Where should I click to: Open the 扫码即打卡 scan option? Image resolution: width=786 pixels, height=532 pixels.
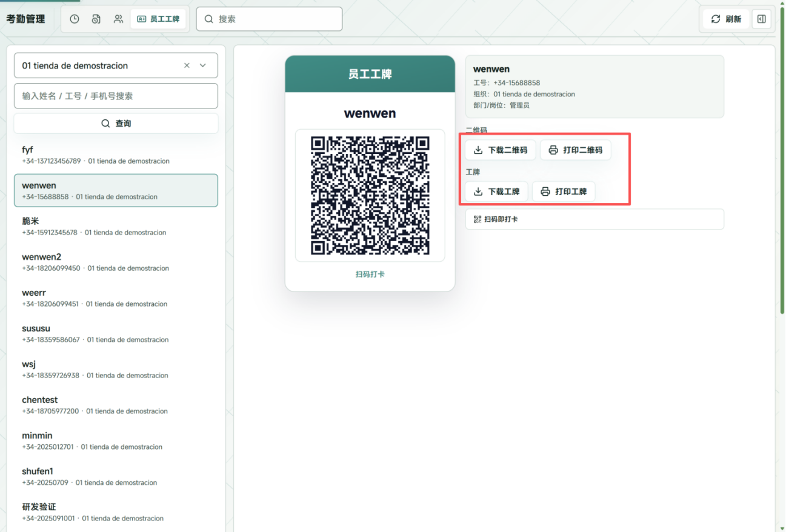tap(594, 219)
